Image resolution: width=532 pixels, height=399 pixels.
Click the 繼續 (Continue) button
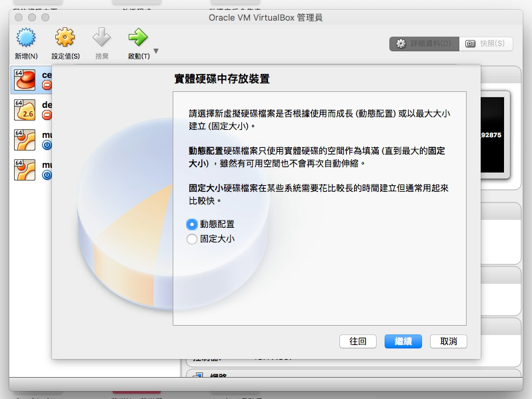pyautogui.click(x=403, y=341)
